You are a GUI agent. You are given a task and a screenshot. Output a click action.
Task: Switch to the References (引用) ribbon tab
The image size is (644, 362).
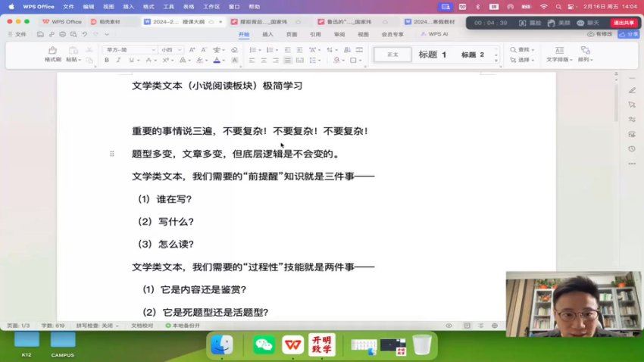pyautogui.click(x=315, y=35)
